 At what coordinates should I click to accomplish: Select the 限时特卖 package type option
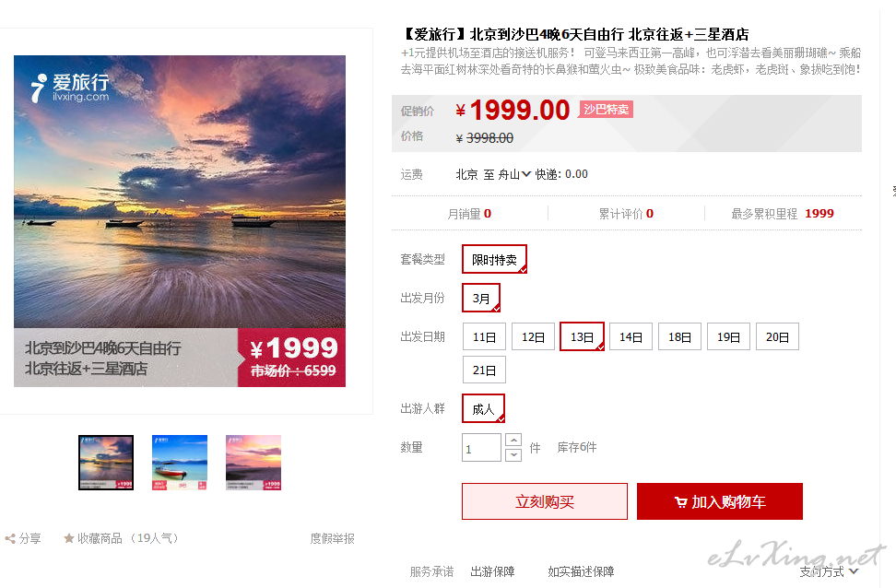pos(494,259)
